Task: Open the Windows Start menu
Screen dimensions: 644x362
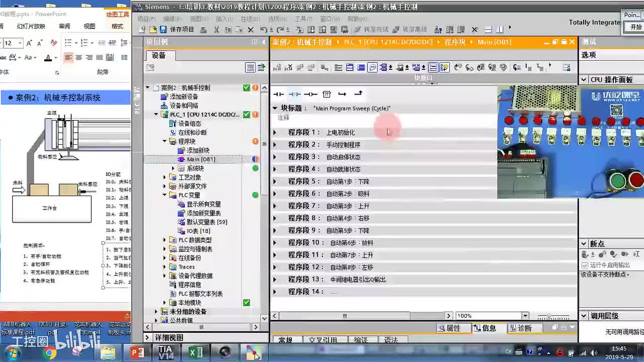Action: (x=12, y=353)
